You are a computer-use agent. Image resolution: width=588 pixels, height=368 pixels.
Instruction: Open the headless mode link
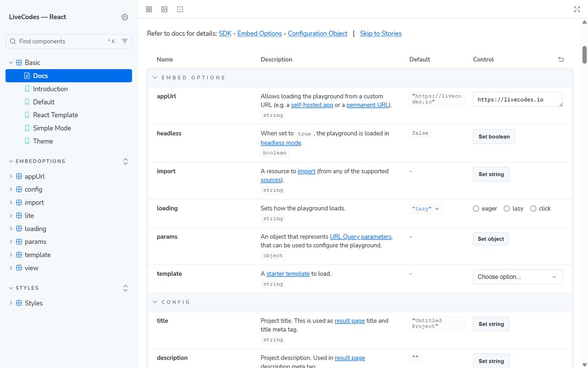pos(281,142)
